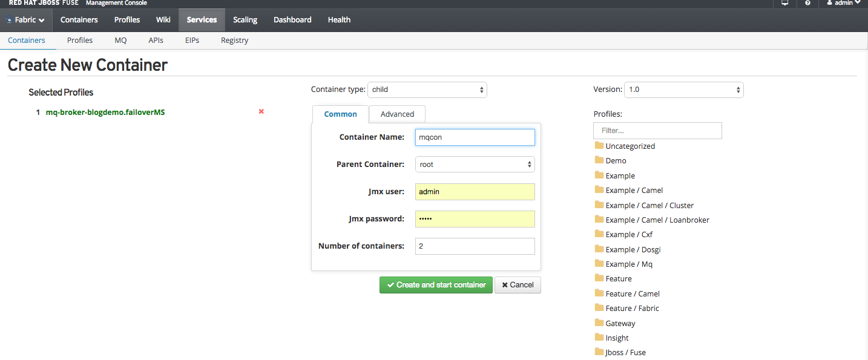Open the Dashboard menu item
This screenshot has width=868, height=360.
[x=292, y=20]
